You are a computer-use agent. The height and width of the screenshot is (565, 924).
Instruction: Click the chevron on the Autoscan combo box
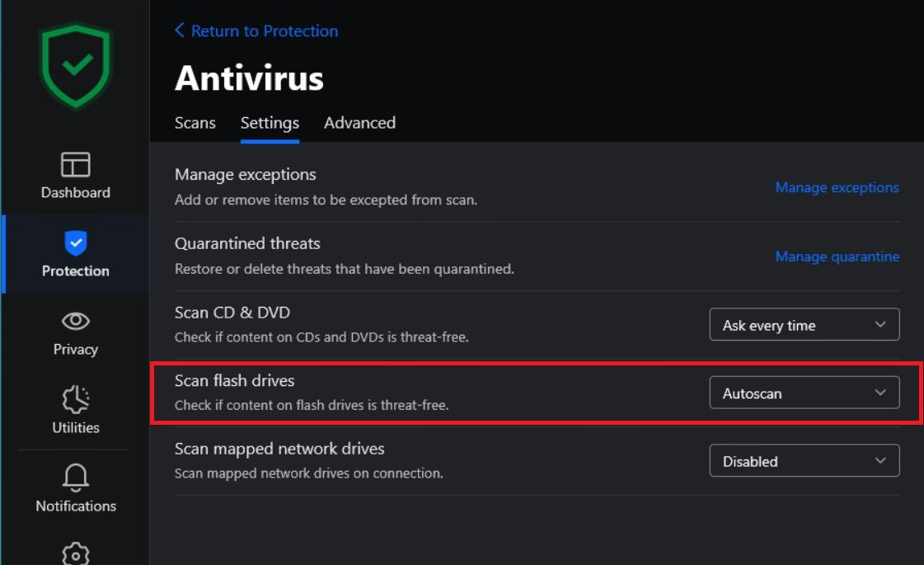coord(880,392)
